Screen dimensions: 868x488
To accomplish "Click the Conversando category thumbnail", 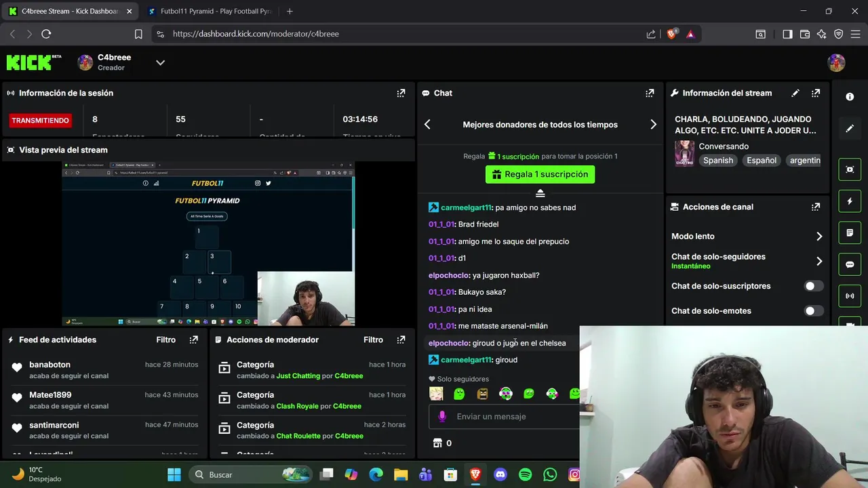I will coord(684,153).
